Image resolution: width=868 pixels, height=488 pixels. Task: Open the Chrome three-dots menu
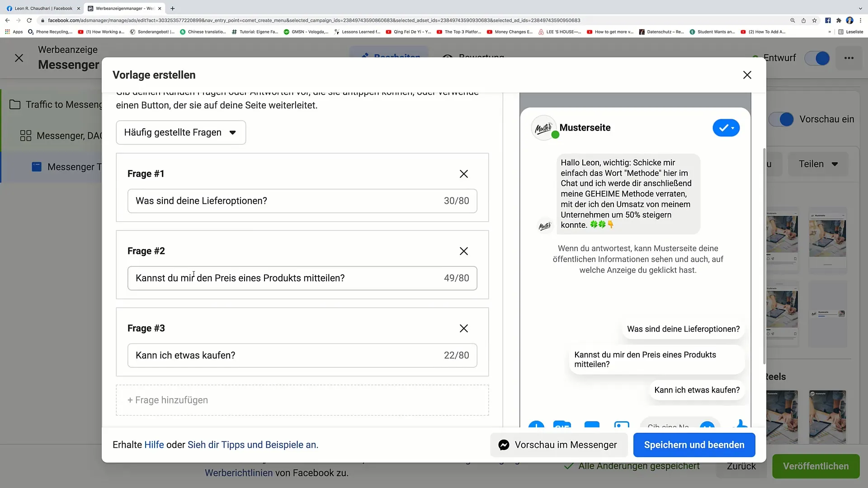pyautogui.click(x=860, y=20)
